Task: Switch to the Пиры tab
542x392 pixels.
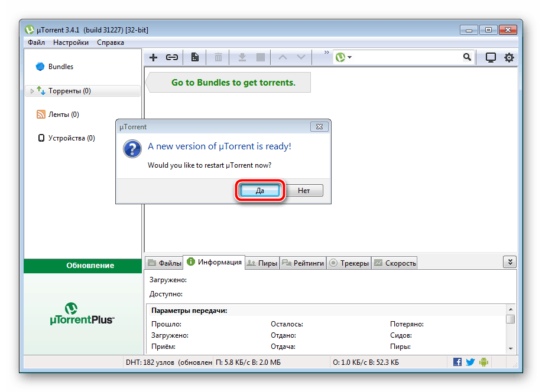Action: (x=262, y=263)
